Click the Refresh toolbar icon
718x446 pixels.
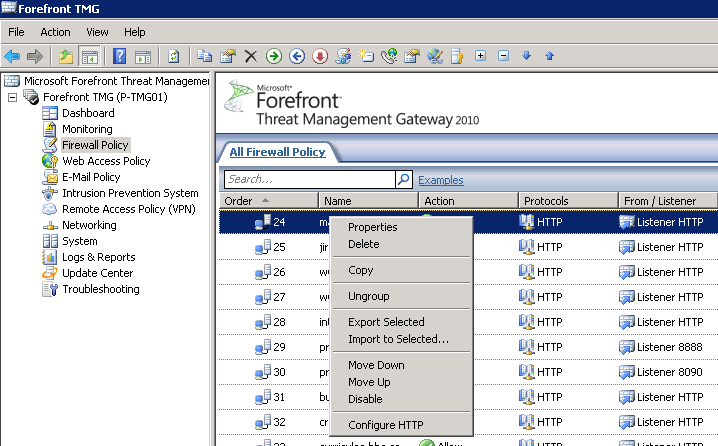click(174, 56)
